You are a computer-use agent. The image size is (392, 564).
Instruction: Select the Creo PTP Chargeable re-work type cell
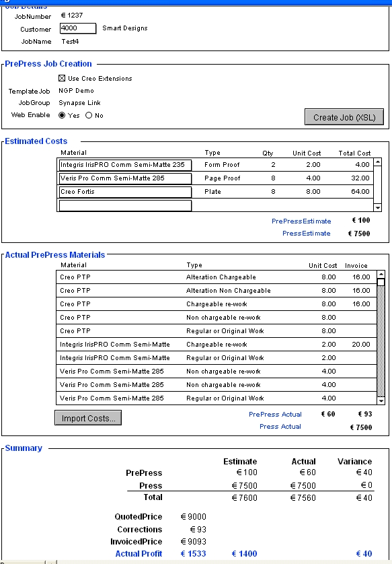point(217,304)
